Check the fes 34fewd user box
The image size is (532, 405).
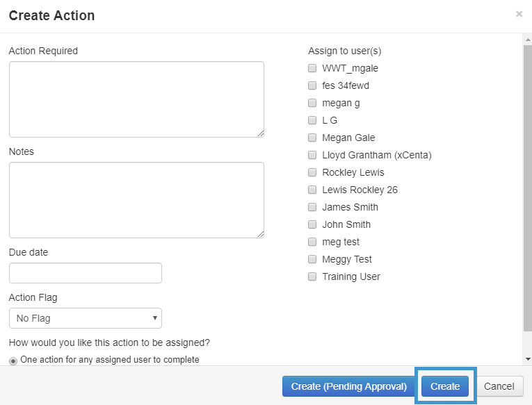tap(312, 85)
